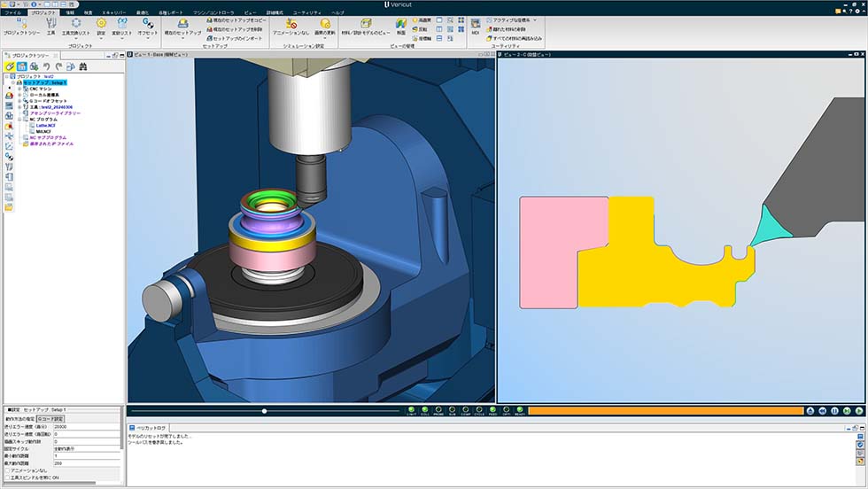Open the ファイル menu tab
Screen dimensions: 868x489
[x=13, y=12]
